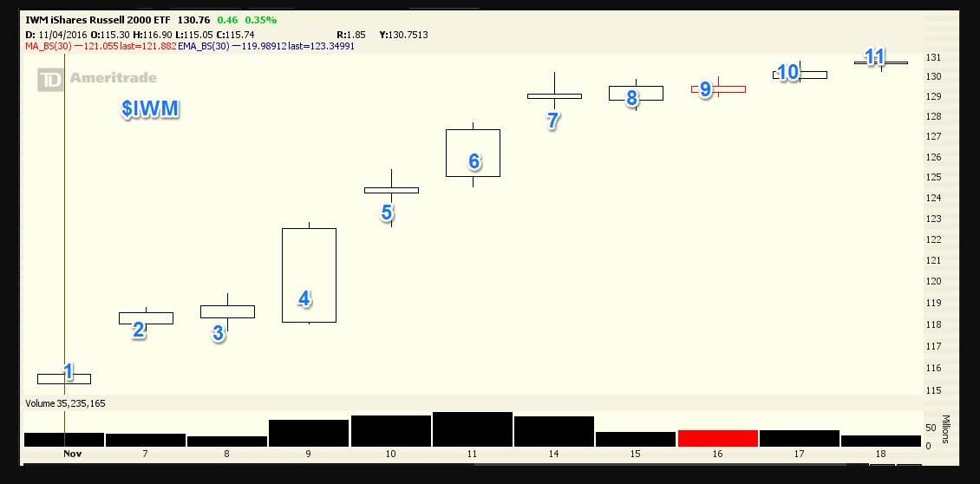Click the close price readout C:115.74
This screenshot has height=484, width=980.
pos(234,35)
